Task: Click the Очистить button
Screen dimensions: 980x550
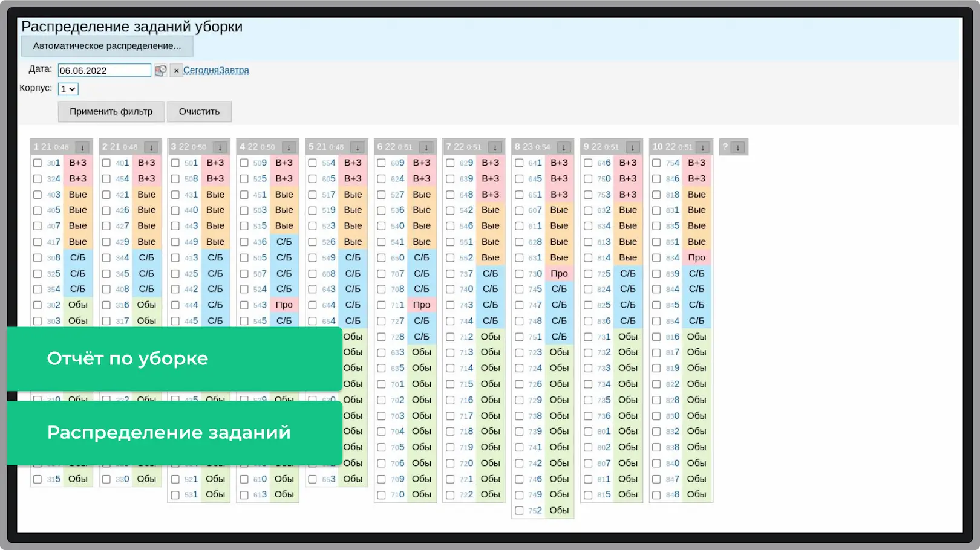Action: point(199,112)
